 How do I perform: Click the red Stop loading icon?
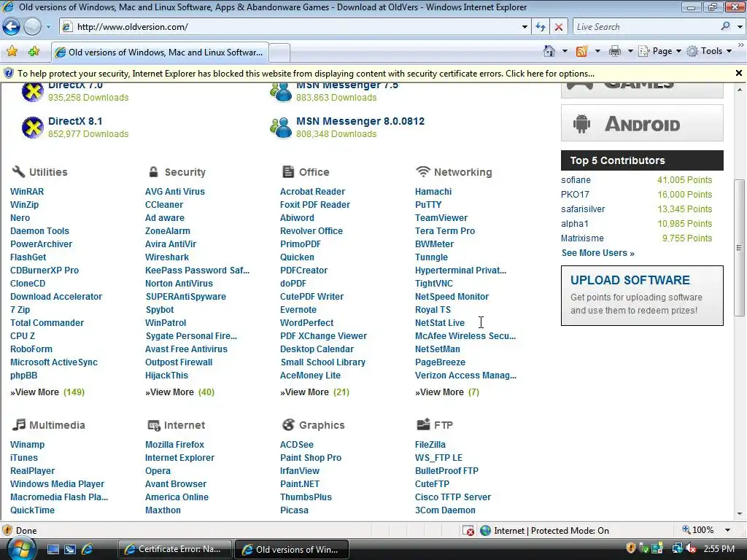click(558, 27)
